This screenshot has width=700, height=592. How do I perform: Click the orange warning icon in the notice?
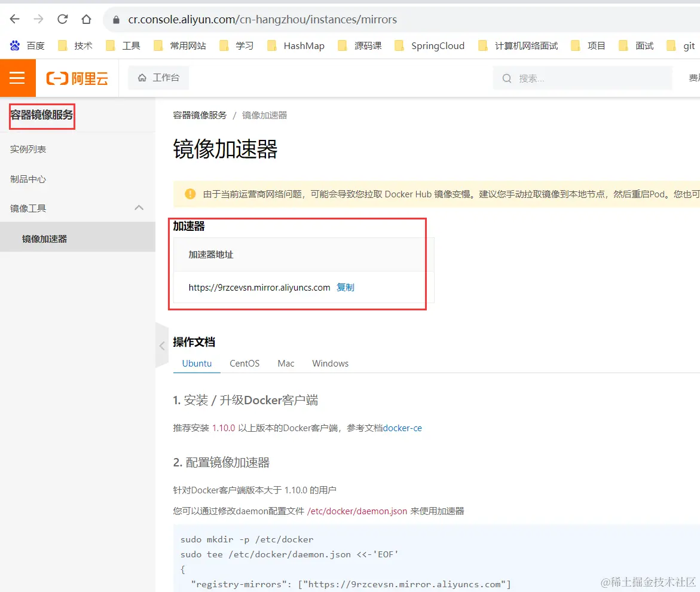190,194
